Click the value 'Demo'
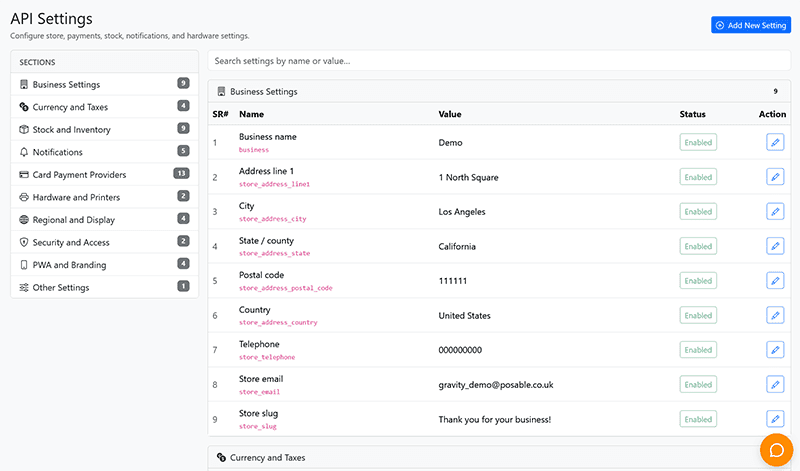The width and height of the screenshot is (800, 471). (x=451, y=143)
